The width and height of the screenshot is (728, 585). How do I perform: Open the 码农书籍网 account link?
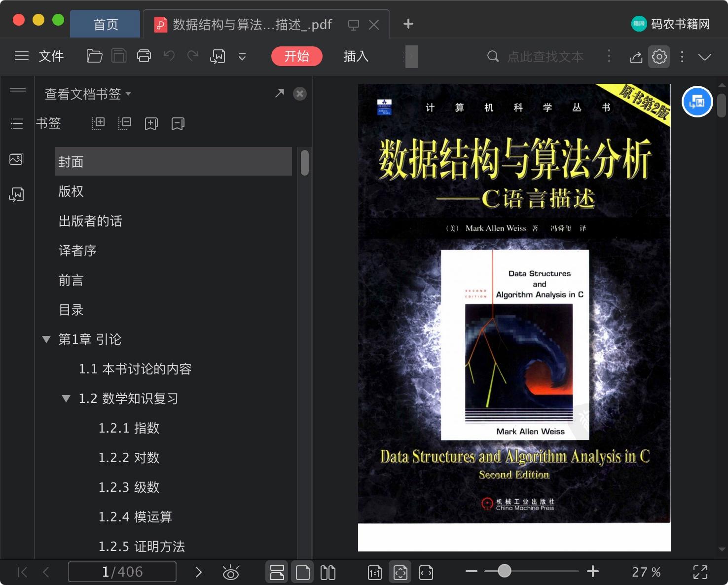(x=671, y=24)
